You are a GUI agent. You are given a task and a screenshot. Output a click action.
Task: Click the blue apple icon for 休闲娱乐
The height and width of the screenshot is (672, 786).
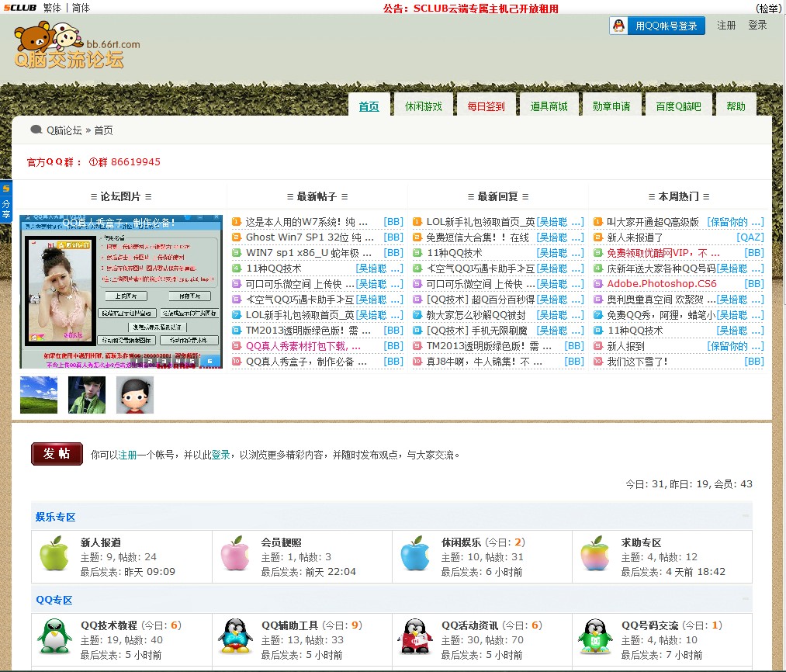click(x=415, y=553)
